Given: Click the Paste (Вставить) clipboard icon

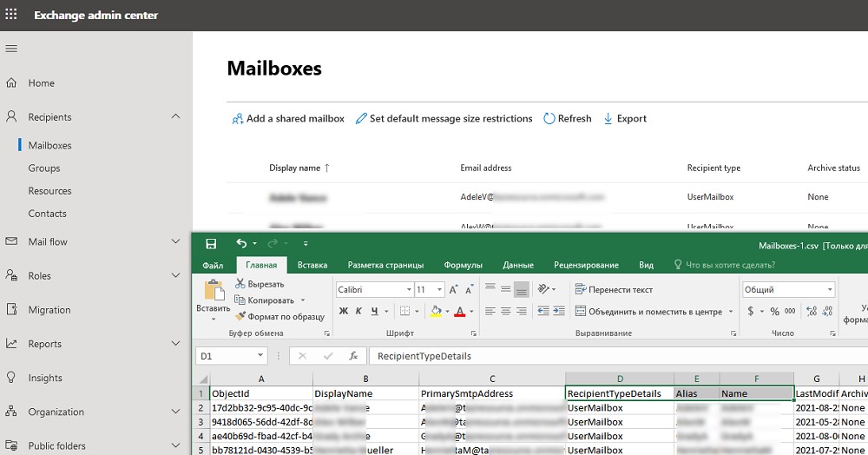Looking at the screenshot, I should [214, 290].
